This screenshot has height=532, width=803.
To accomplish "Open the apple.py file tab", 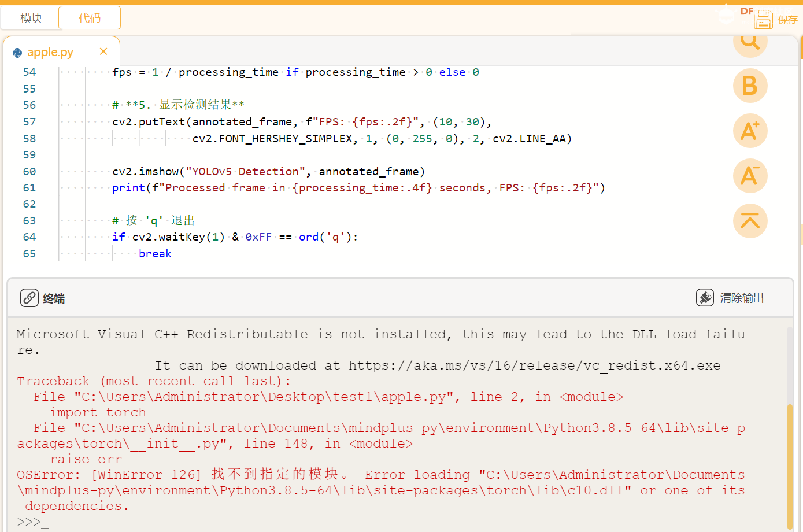I will (50, 52).
